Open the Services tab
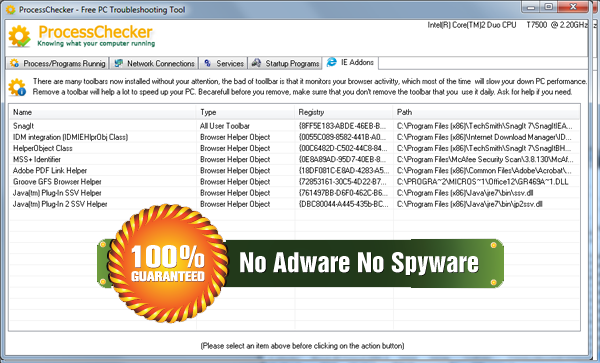Image resolution: width=600 pixels, height=363 pixels. point(223,63)
